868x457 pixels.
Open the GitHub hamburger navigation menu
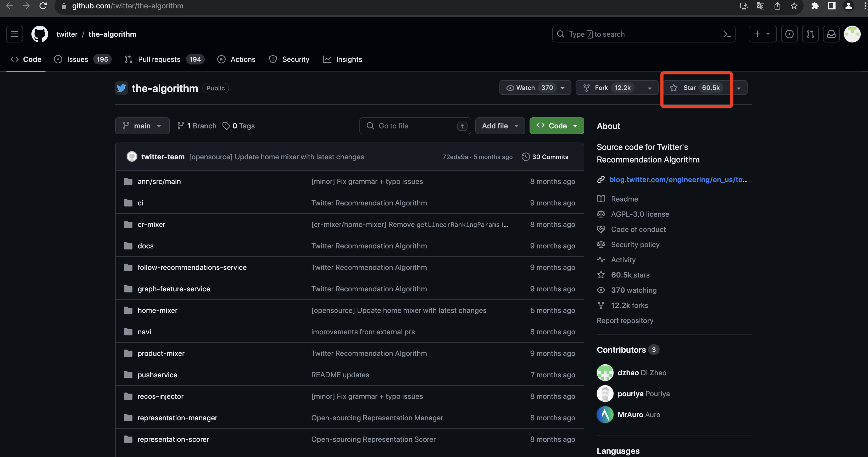[x=14, y=34]
